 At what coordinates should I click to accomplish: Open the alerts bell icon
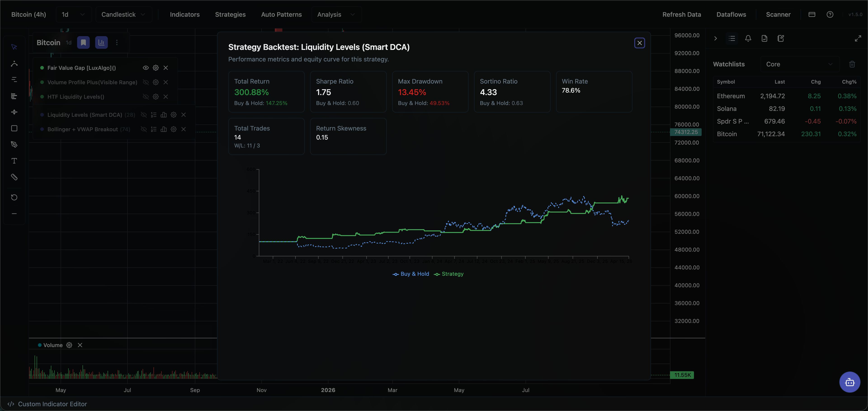click(x=748, y=38)
